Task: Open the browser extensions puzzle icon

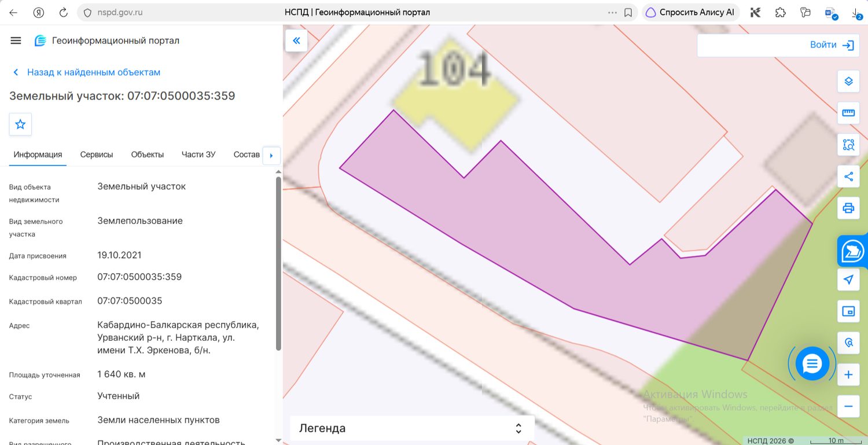Action: pos(780,12)
